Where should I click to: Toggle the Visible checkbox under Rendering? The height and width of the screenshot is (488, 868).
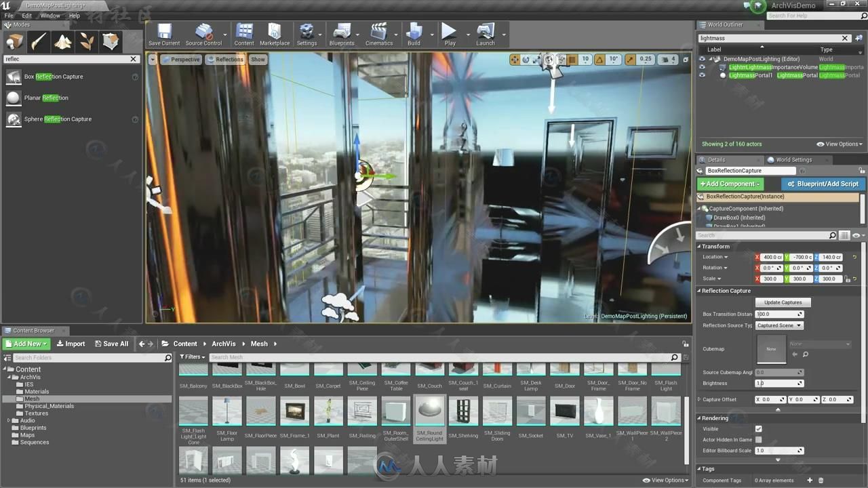pos(758,428)
